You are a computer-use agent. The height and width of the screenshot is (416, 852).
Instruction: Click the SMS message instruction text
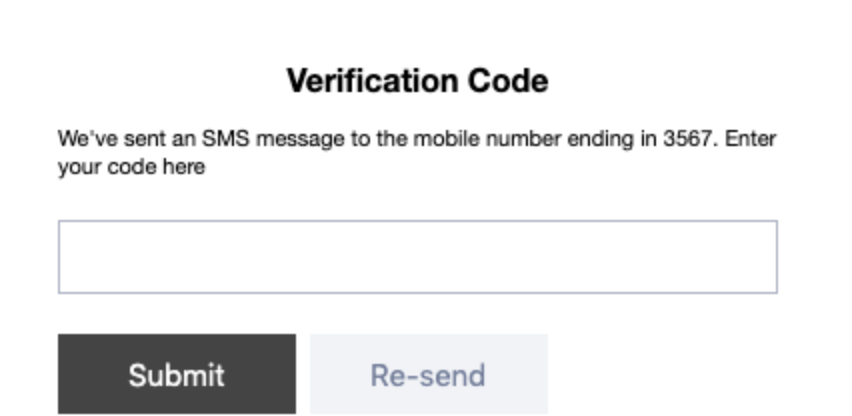point(417,153)
